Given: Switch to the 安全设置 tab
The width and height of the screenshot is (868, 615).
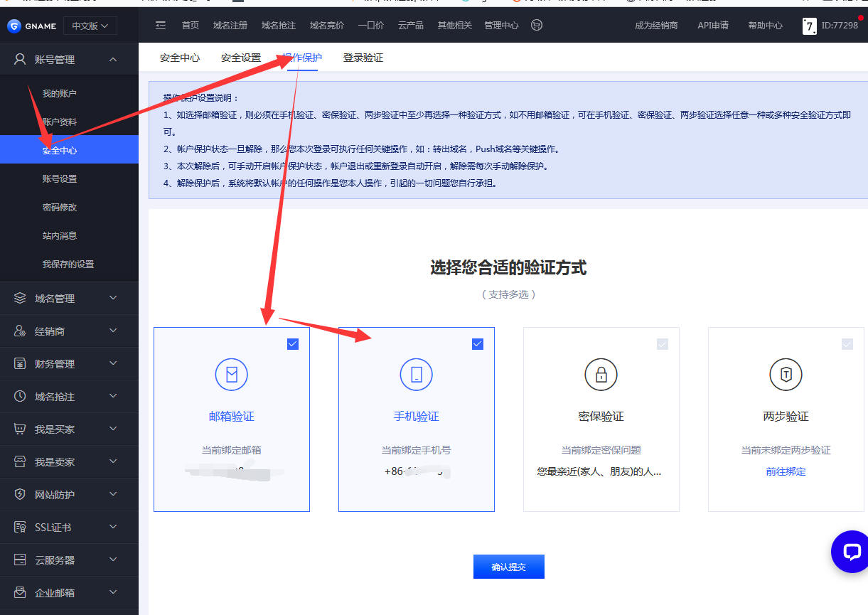Looking at the screenshot, I should [x=241, y=58].
